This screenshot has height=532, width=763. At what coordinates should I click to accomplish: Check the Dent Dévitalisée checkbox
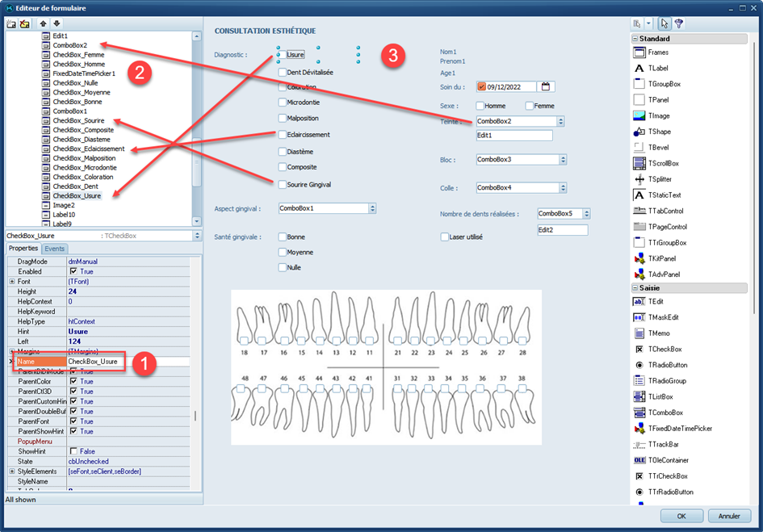point(282,72)
